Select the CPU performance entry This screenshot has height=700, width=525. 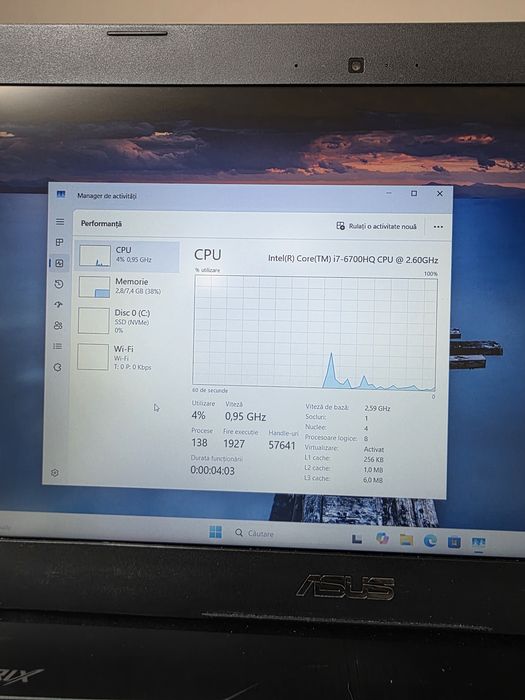click(x=127, y=256)
